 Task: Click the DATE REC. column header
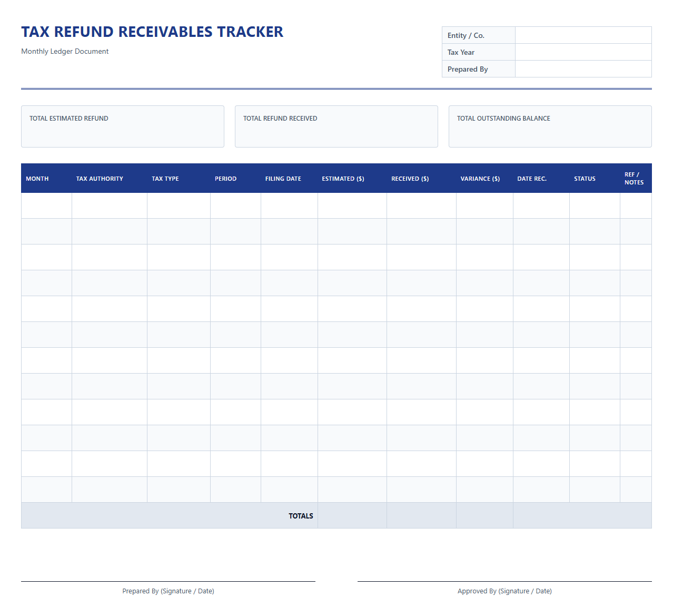click(x=541, y=179)
